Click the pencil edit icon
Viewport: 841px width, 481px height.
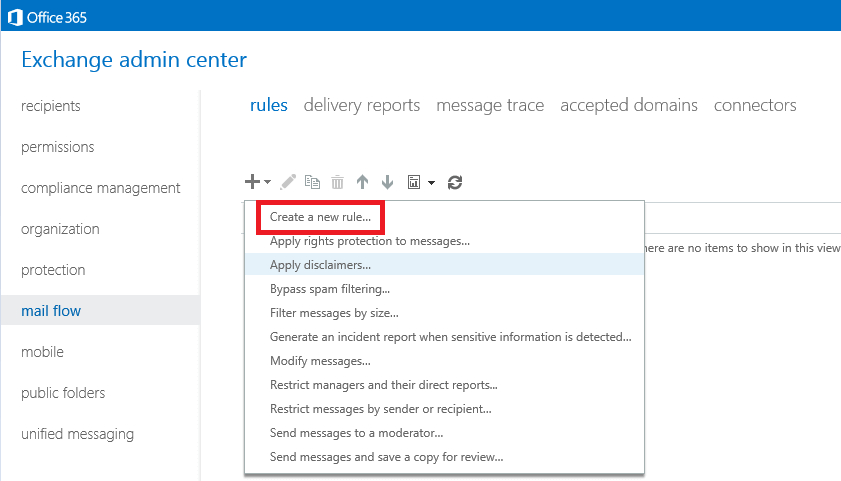pyautogui.click(x=288, y=182)
